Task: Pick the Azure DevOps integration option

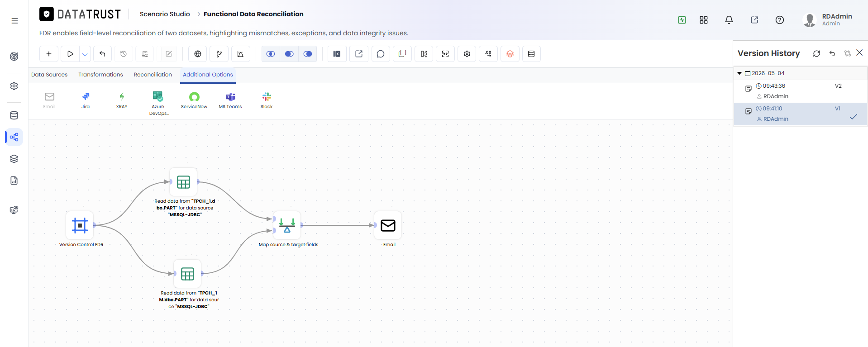Action: pyautogui.click(x=158, y=103)
